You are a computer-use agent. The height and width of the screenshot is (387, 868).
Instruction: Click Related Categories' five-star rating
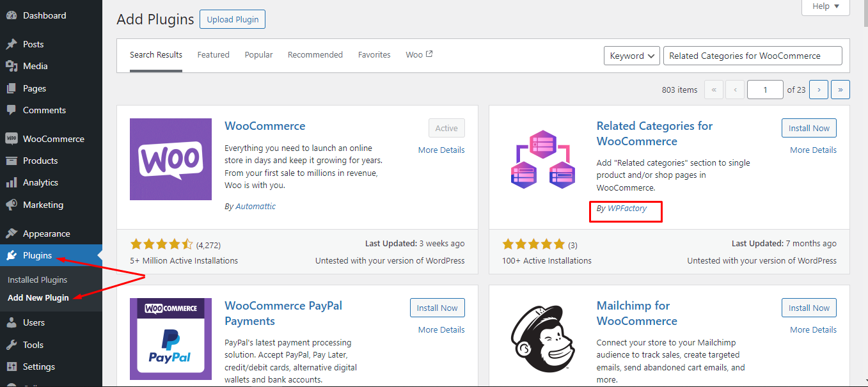pyautogui.click(x=533, y=244)
